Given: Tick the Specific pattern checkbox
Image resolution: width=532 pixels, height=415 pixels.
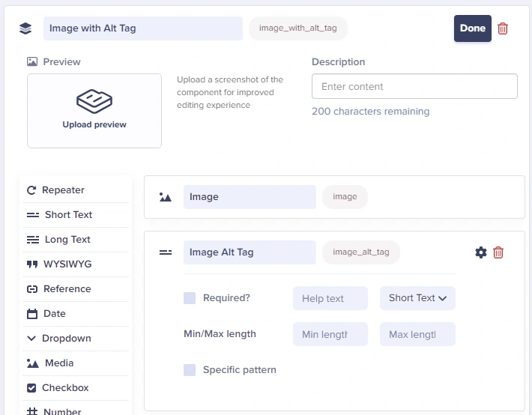Looking at the screenshot, I should click(190, 370).
